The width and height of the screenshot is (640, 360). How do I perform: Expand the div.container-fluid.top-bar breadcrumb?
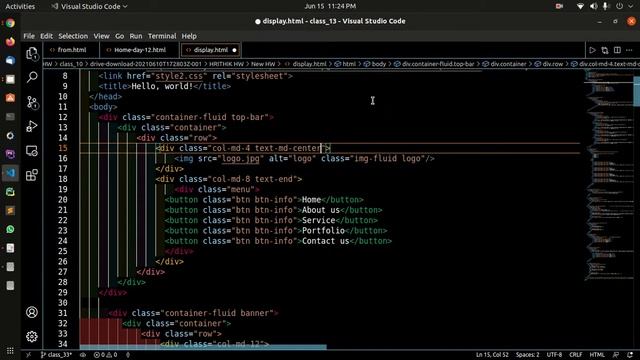434,64
